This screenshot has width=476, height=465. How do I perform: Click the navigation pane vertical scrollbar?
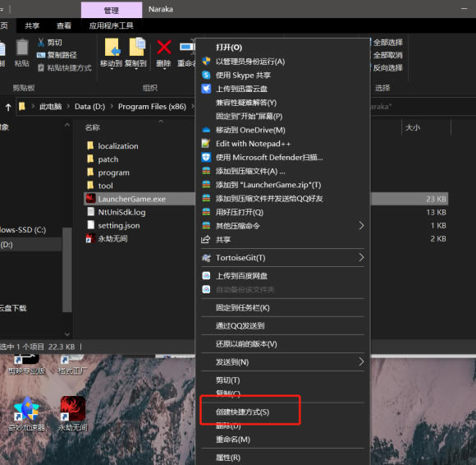pyautogui.click(x=67, y=269)
